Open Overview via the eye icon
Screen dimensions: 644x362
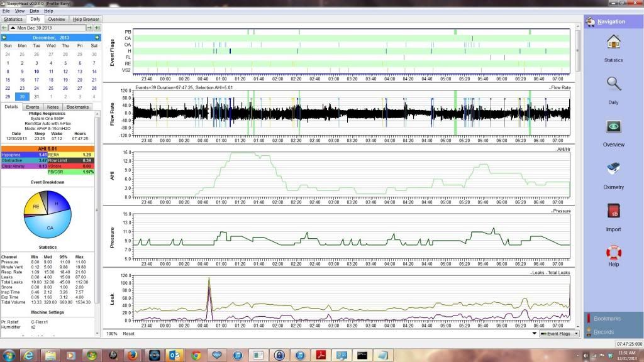(x=613, y=128)
